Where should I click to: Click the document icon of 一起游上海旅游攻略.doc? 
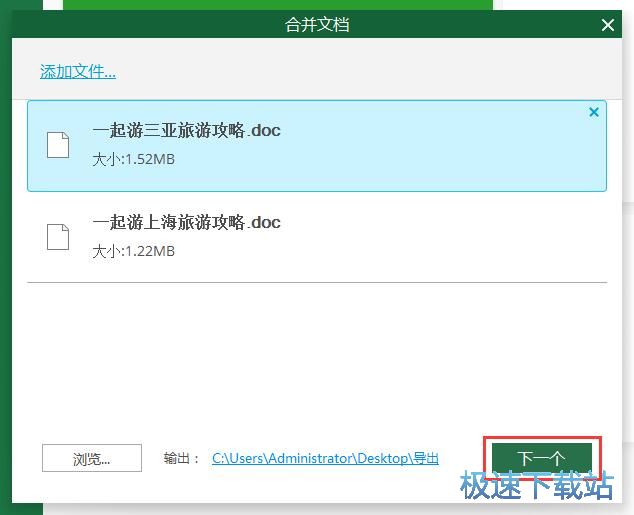[58, 236]
